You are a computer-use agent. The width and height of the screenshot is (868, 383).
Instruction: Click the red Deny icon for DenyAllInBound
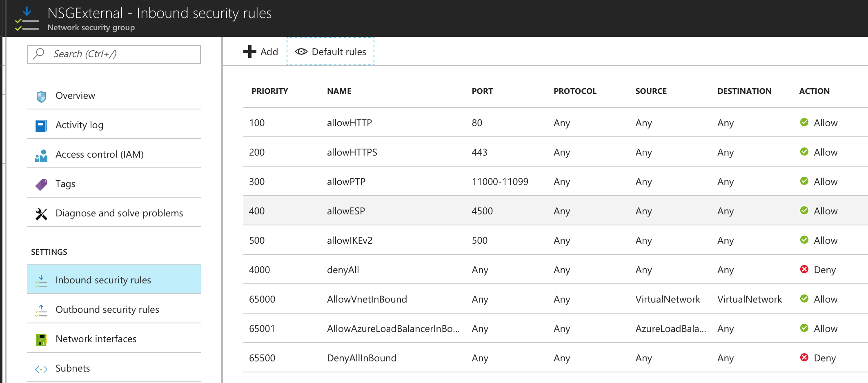[804, 357]
